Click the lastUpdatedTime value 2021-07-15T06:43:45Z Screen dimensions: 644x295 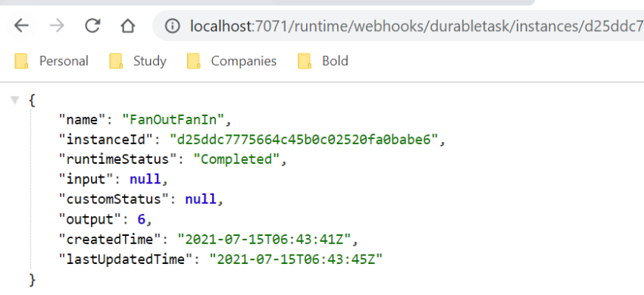296,259
